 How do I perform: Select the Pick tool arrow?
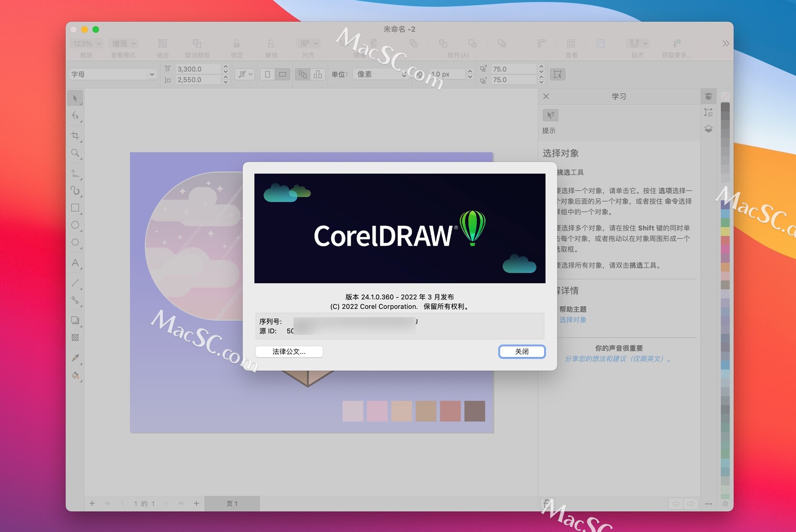(x=75, y=98)
